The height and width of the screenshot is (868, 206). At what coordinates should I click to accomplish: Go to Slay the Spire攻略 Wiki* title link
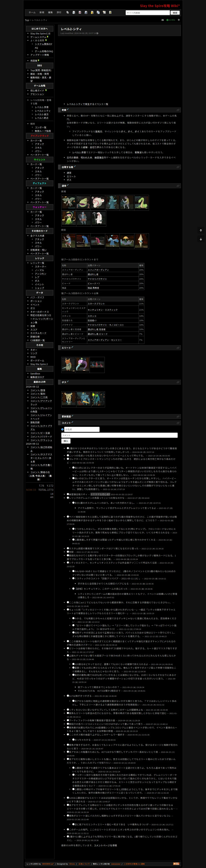point(160,6)
